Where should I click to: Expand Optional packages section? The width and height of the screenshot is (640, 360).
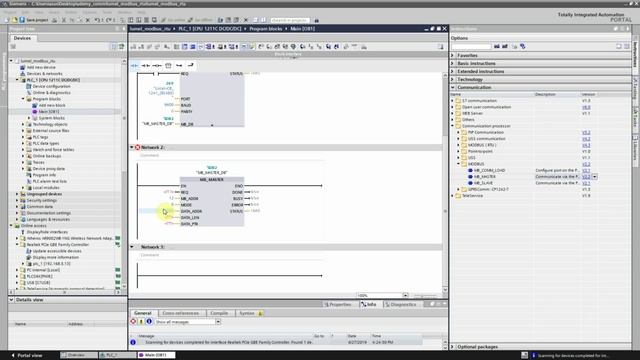[x=453, y=347]
